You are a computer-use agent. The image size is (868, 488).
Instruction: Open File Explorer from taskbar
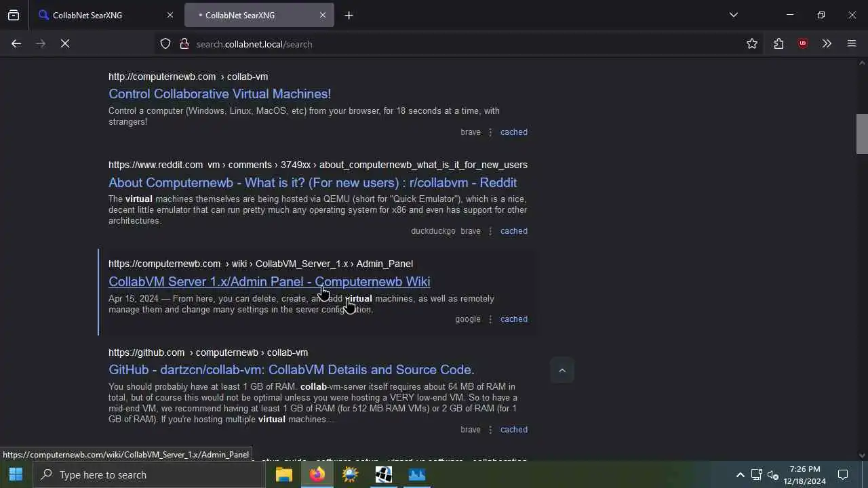pos(283,474)
